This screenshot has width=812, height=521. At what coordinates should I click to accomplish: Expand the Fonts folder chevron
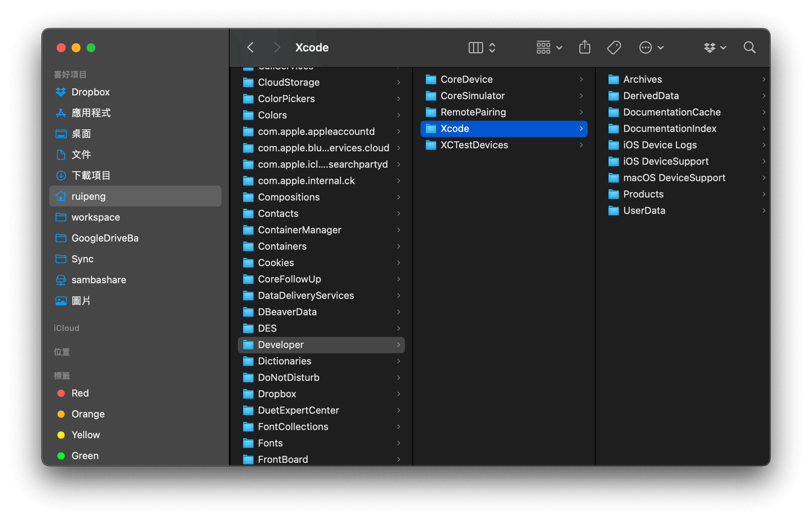click(x=399, y=443)
